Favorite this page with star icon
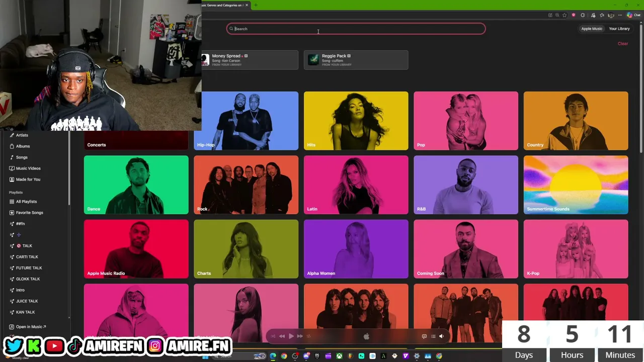Screen dimensions: 644x362 point(565,15)
